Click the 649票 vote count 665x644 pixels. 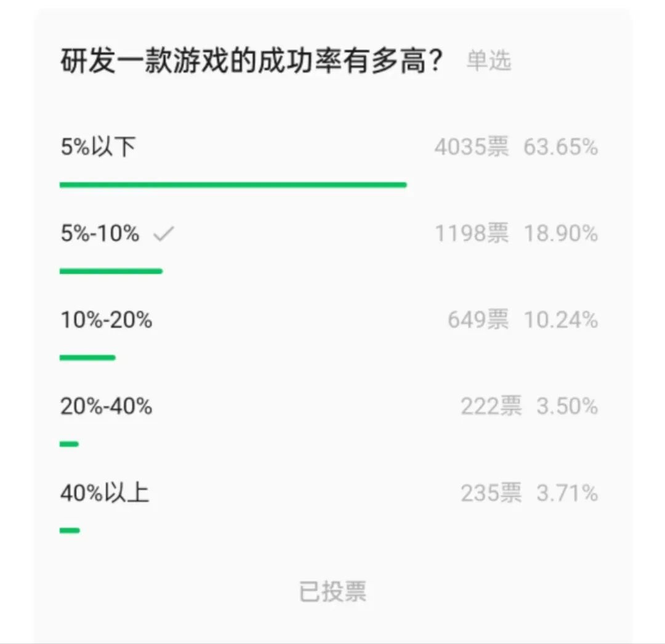(x=478, y=320)
